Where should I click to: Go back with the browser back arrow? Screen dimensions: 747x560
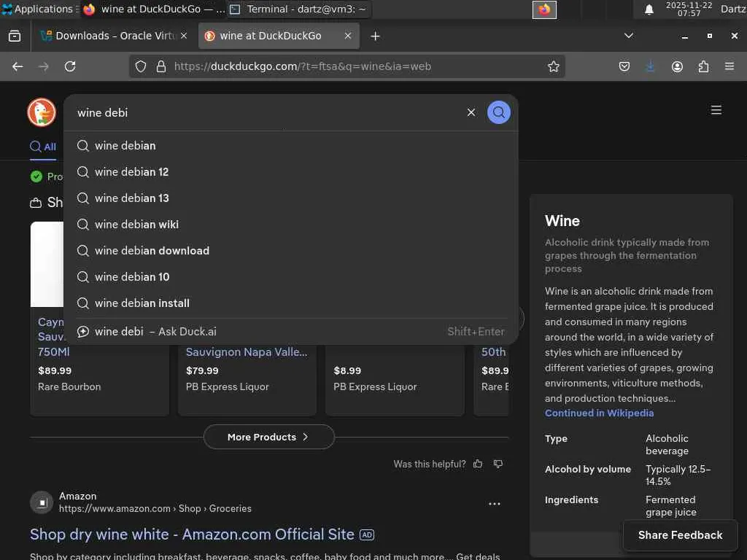pyautogui.click(x=18, y=66)
